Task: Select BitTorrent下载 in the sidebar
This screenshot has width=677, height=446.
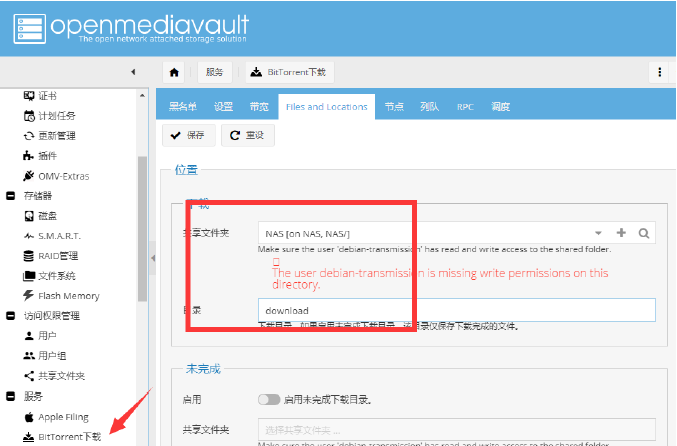Action: click(x=69, y=437)
